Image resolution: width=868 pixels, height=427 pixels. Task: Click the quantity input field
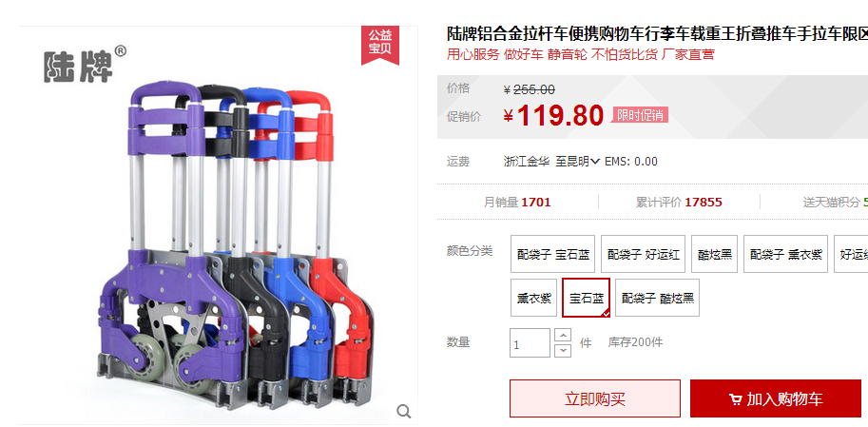(530, 342)
